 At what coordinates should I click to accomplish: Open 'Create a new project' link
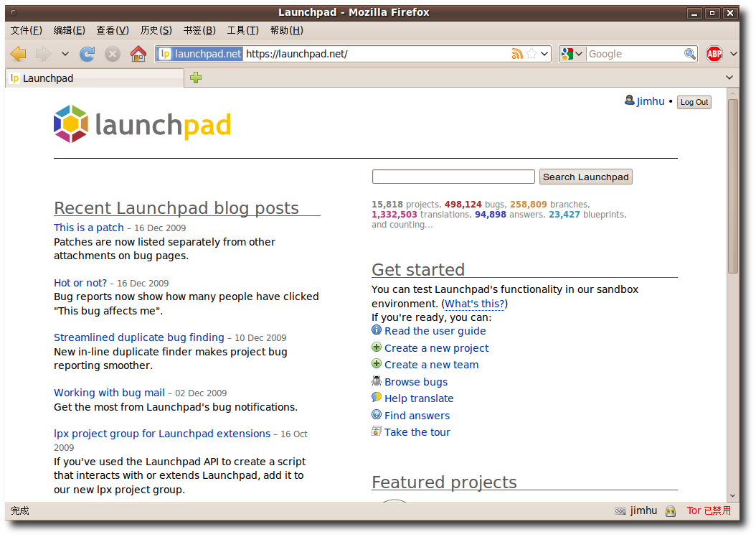pos(436,348)
